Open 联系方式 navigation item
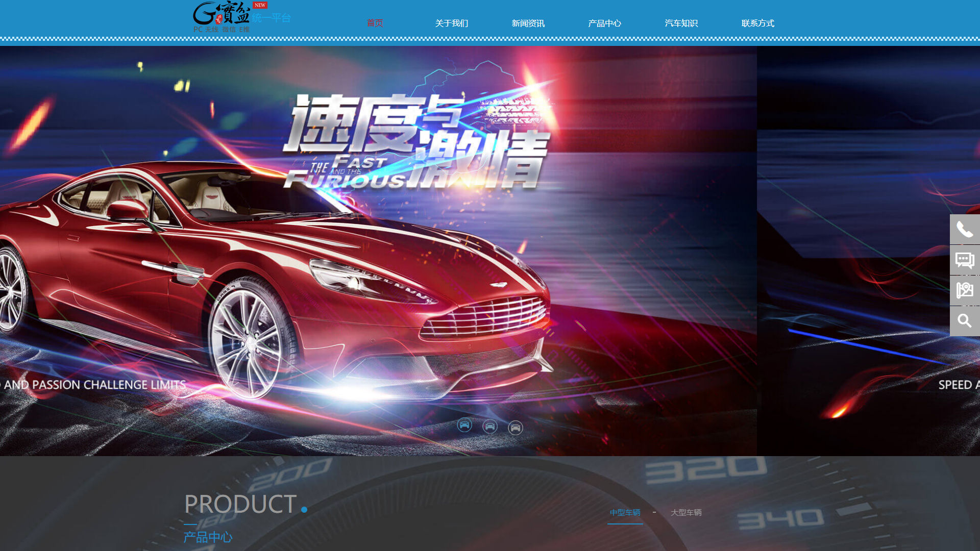 coord(758,23)
